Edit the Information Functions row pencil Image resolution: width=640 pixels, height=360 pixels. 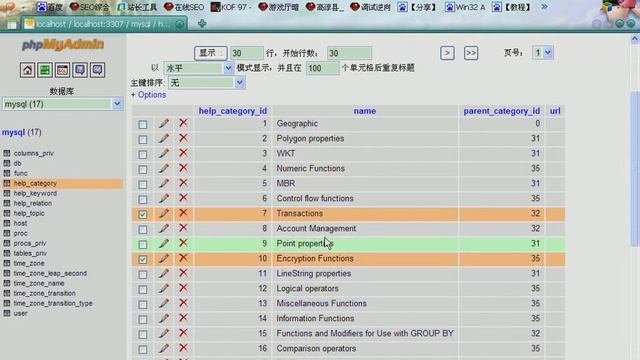(164, 318)
